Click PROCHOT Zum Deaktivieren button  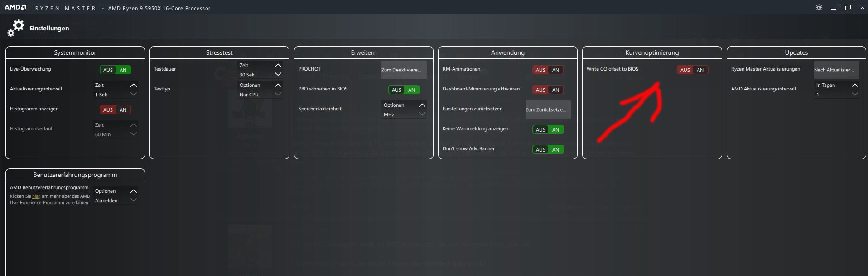pos(404,70)
